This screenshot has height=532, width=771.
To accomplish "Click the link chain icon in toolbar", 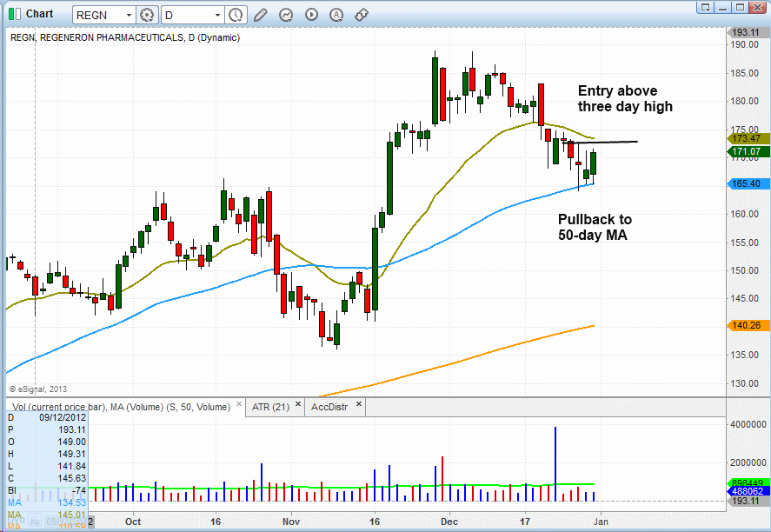I will click(362, 15).
